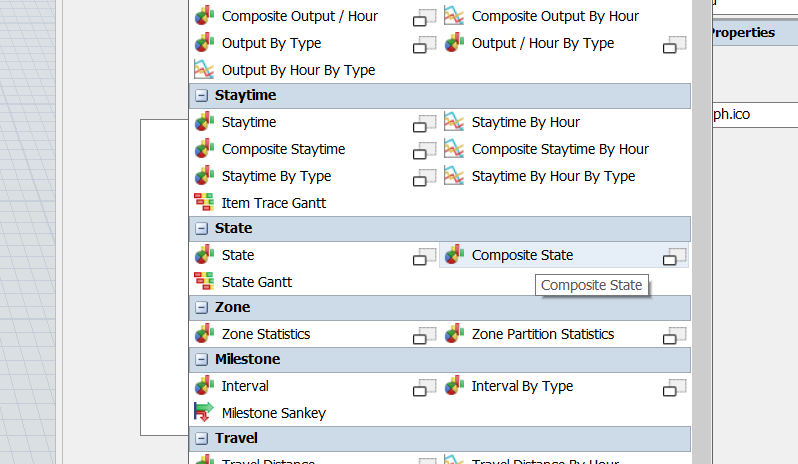This screenshot has width=798, height=464.
Task: Click the Milestone Sankey diagram icon
Action: click(204, 412)
